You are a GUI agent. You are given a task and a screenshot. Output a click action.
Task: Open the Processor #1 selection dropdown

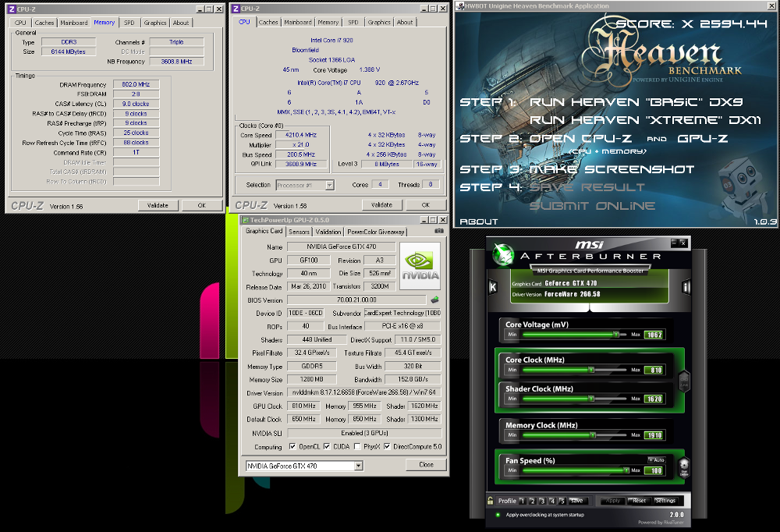point(329,185)
